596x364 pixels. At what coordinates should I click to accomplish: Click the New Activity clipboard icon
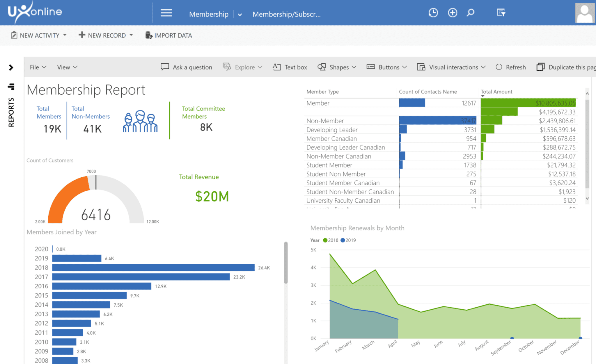[14, 35]
